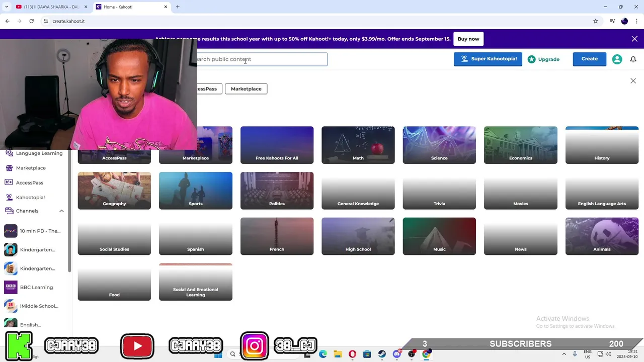Open the tab search dropdown arrow

pyautogui.click(x=6, y=7)
